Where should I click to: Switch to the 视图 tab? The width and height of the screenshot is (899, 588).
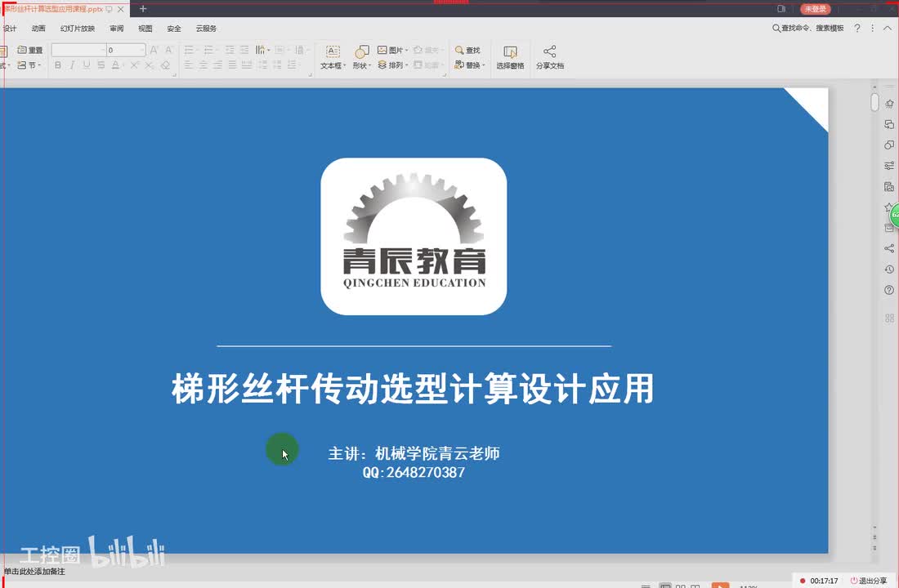click(145, 28)
